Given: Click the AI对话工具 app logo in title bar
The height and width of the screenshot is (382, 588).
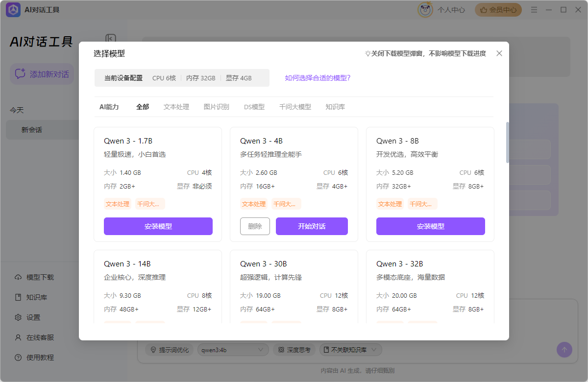Looking at the screenshot, I should tap(13, 10).
